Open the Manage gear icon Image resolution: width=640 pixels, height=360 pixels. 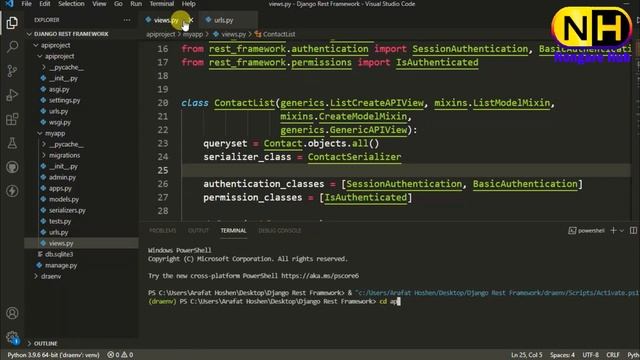point(12,338)
